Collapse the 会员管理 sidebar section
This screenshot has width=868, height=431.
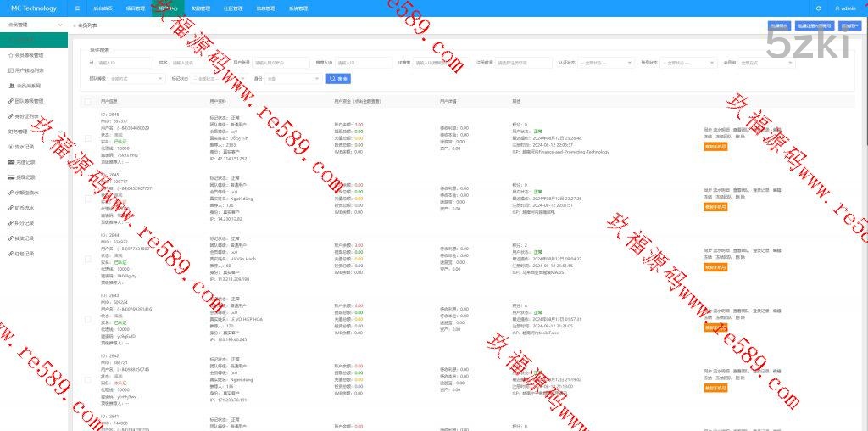34,25
